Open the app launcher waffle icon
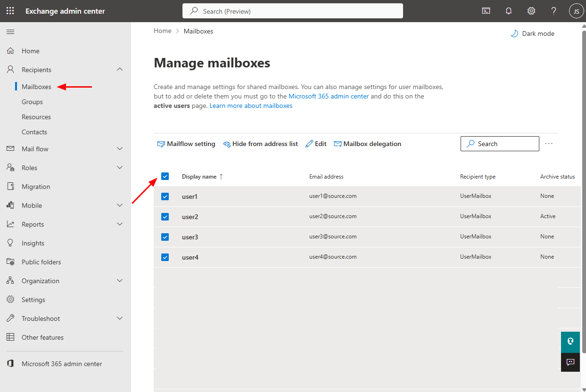The height and width of the screenshot is (392, 586). coord(10,11)
